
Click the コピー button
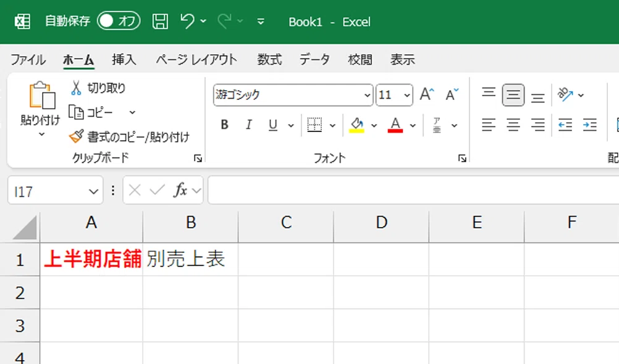[91, 112]
